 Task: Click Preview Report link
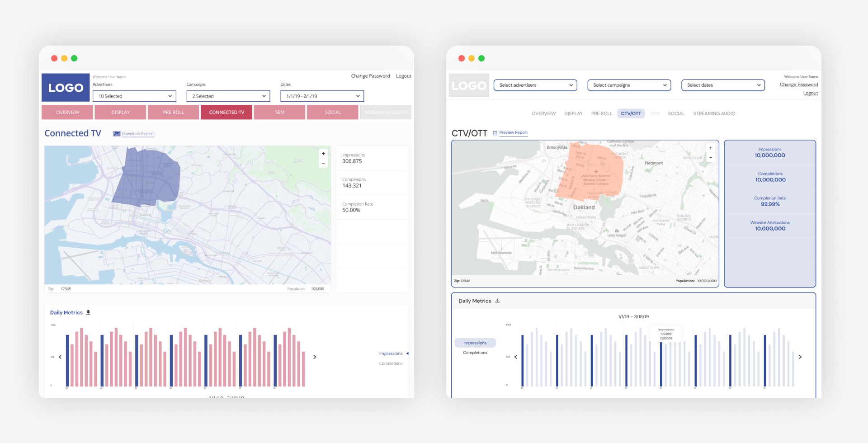click(514, 132)
